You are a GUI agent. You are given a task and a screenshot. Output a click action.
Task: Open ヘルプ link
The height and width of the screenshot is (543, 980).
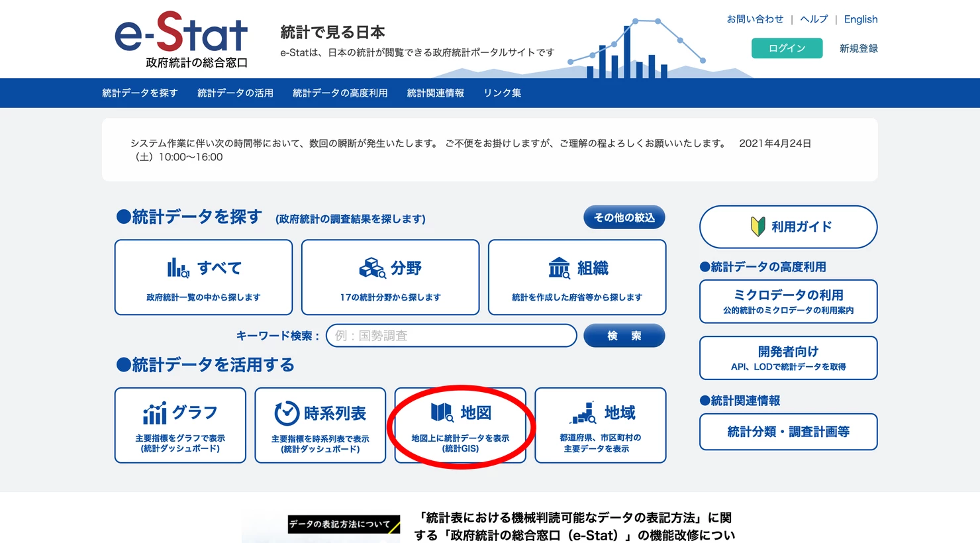point(814,19)
